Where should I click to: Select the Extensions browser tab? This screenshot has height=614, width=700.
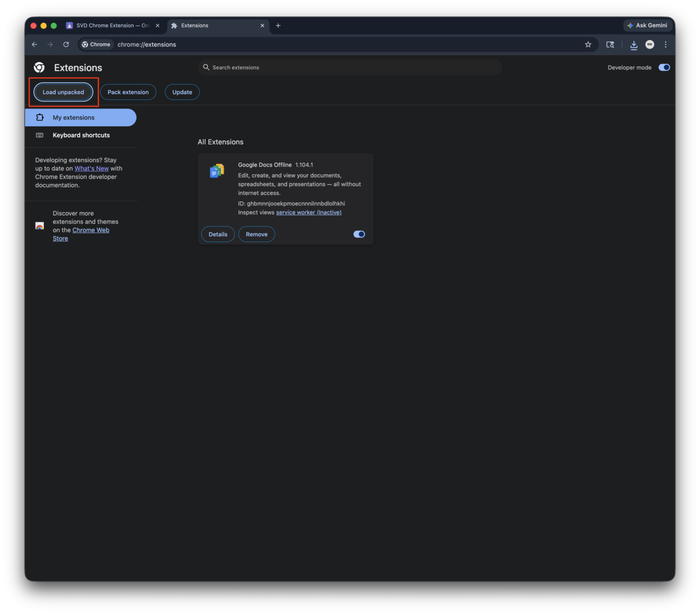point(218,26)
